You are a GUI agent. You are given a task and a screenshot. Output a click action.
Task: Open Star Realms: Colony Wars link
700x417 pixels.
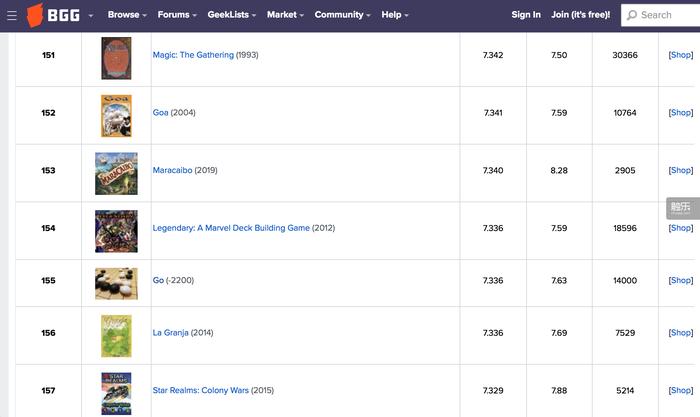[x=200, y=390]
